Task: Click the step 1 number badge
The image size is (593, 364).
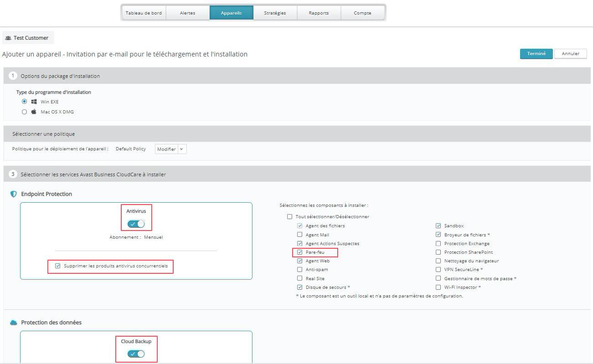Action: click(13, 76)
